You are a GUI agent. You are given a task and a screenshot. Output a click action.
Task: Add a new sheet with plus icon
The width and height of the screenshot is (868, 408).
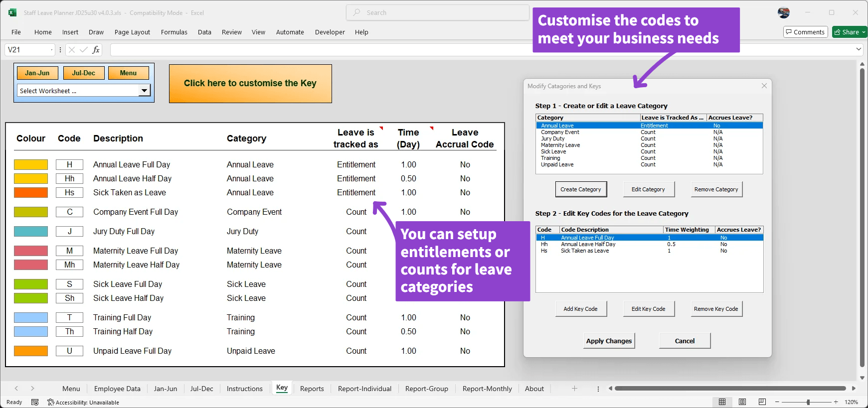574,389
